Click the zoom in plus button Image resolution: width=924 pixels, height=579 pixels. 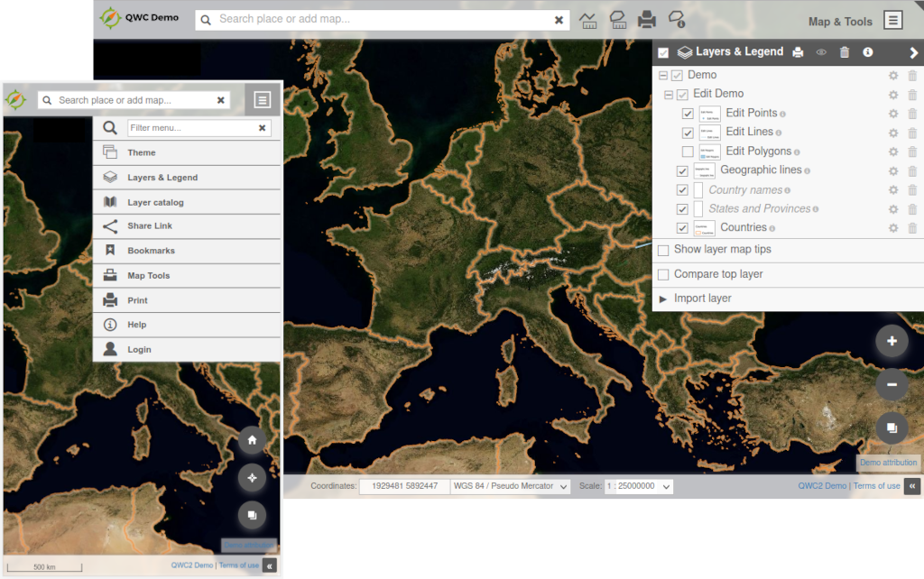coord(892,341)
